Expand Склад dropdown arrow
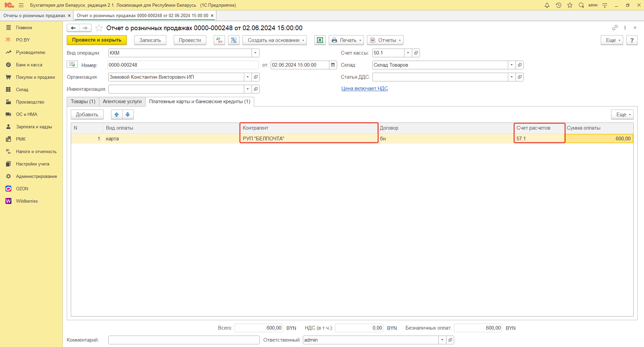The image size is (644, 347). coord(512,65)
